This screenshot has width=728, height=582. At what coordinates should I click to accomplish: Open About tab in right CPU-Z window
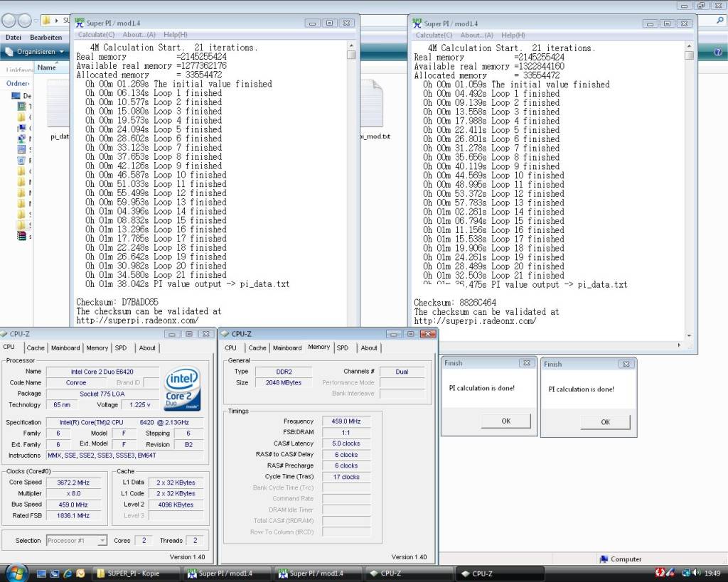pyautogui.click(x=369, y=347)
